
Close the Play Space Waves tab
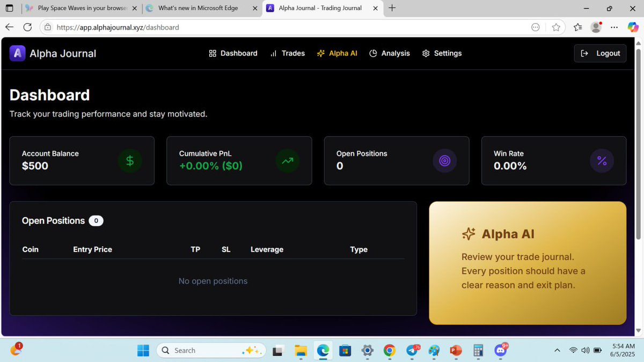(134, 8)
